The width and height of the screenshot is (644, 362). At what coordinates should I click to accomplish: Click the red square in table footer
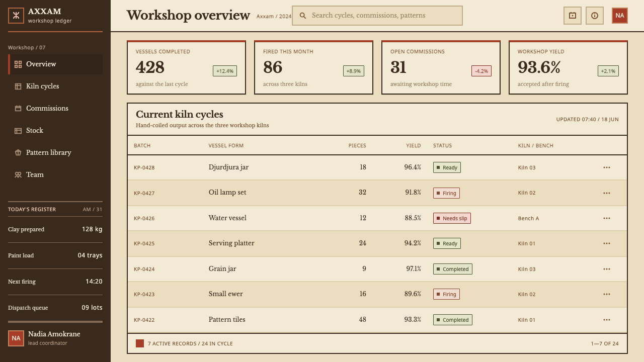[140, 343]
